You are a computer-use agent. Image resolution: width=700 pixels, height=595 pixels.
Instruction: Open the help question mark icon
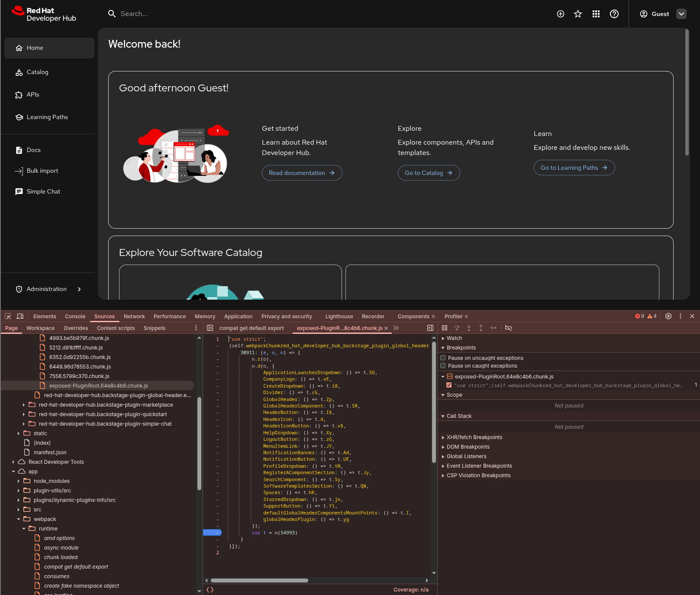614,14
